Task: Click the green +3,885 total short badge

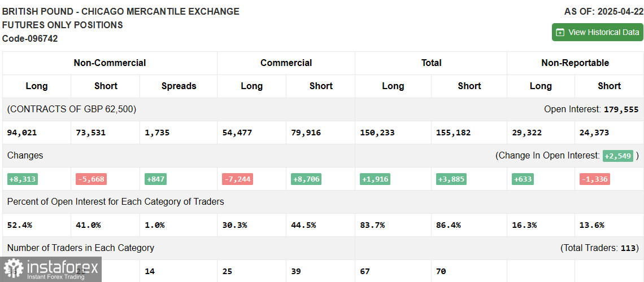Action: (451, 179)
